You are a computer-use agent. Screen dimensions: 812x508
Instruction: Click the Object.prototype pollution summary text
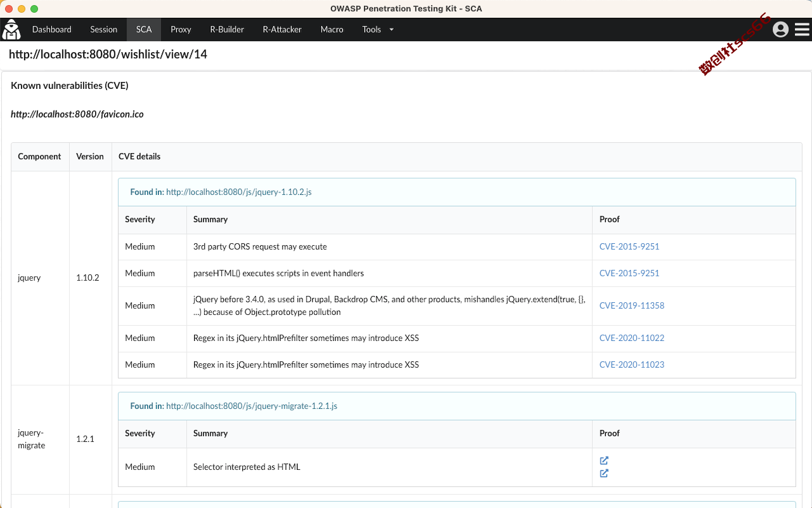point(390,305)
